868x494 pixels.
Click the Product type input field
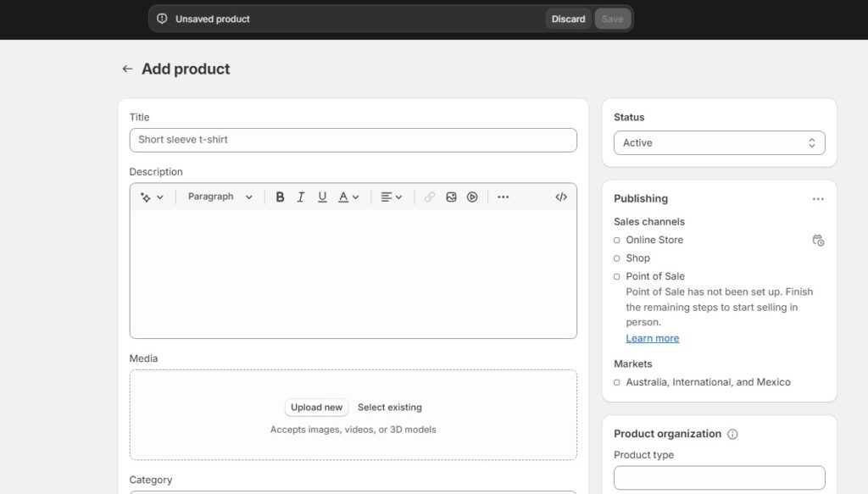tap(719, 477)
